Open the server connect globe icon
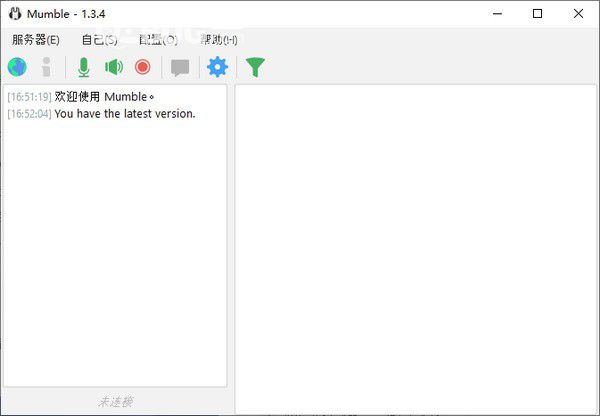Viewport: 600px width, 416px height. click(17, 67)
